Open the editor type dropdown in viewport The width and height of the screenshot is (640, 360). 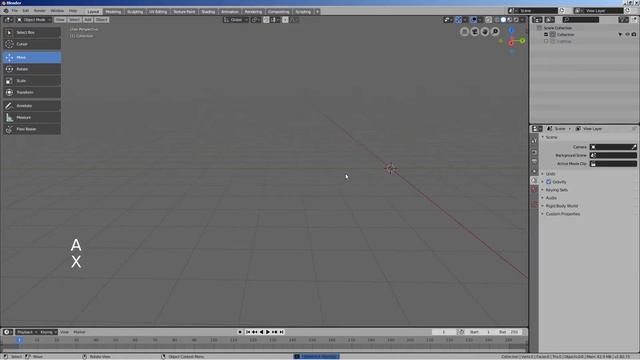coord(8,20)
